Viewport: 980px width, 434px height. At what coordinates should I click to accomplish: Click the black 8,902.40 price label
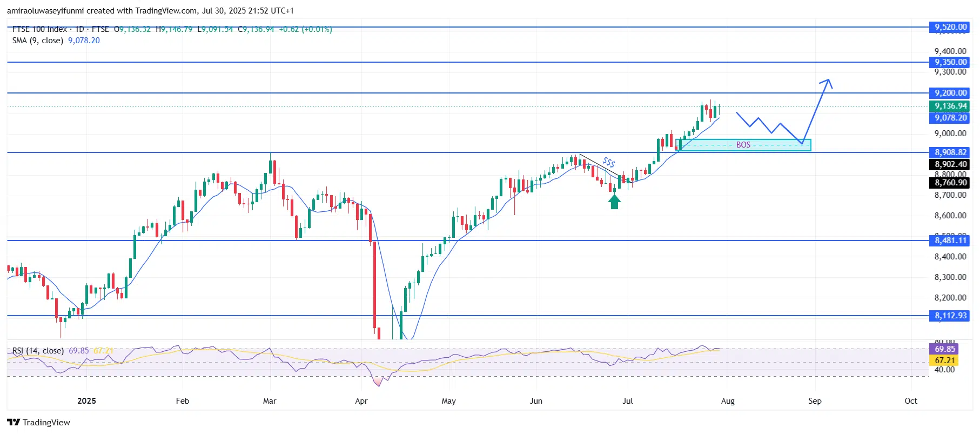tap(950, 164)
